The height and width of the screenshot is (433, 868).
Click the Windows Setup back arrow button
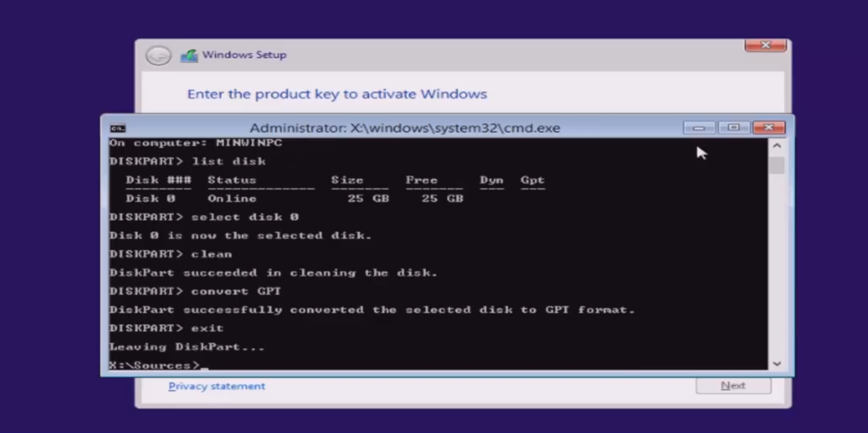159,55
